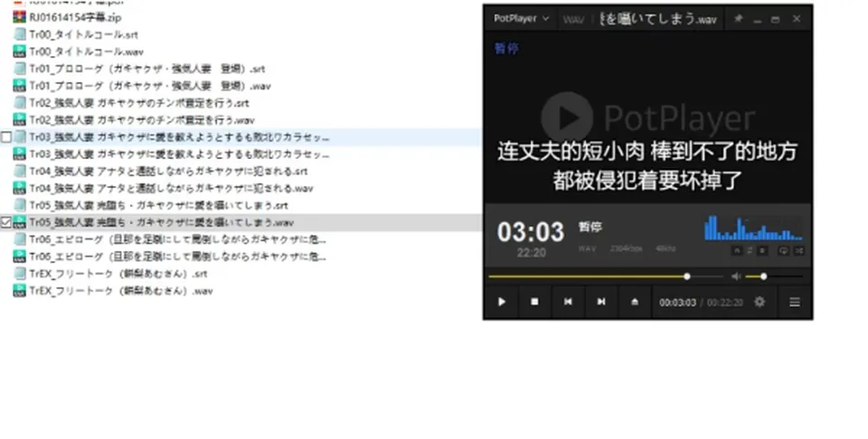
Task: Select the TrEX_フリートーク .wav file
Action: click(x=113, y=291)
